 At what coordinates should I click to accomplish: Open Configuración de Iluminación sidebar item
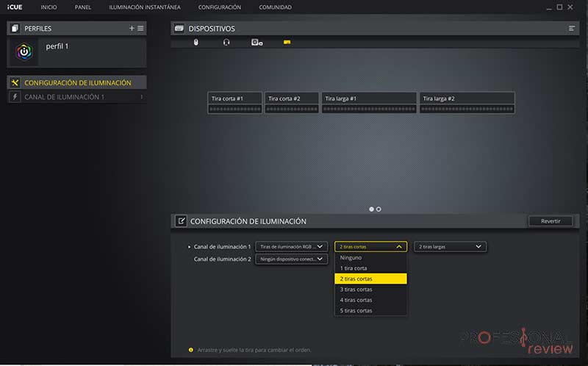pos(77,82)
